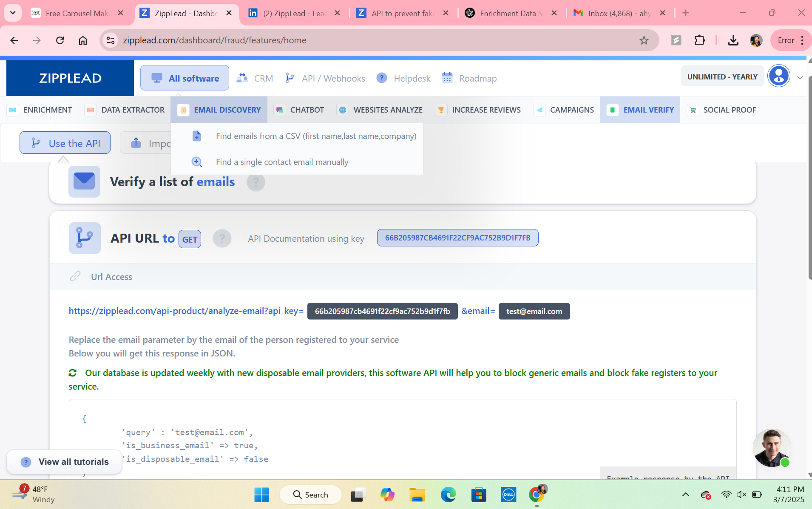Open Microsoft Edge from taskbar

coord(448,495)
